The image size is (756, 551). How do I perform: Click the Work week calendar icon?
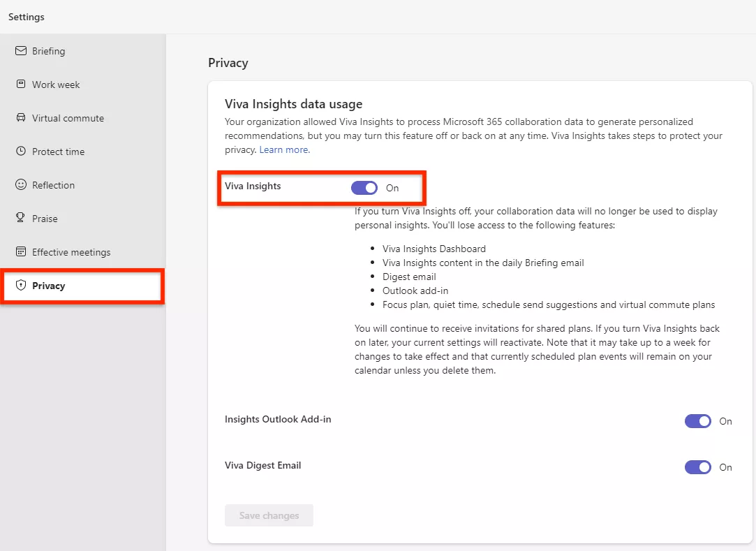[x=20, y=85]
